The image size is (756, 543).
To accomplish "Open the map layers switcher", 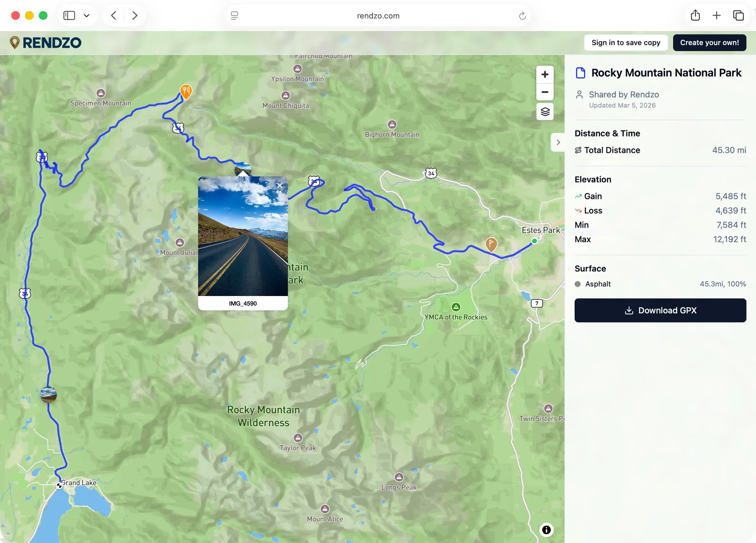I will (x=544, y=111).
